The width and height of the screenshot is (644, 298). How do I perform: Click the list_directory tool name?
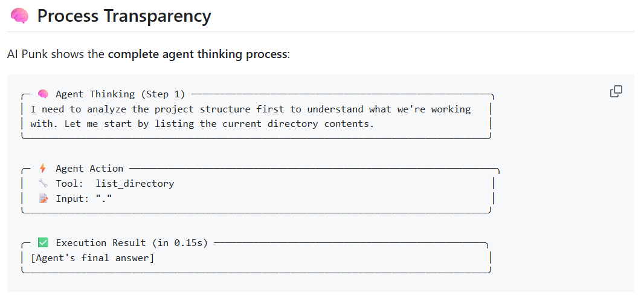coord(135,184)
